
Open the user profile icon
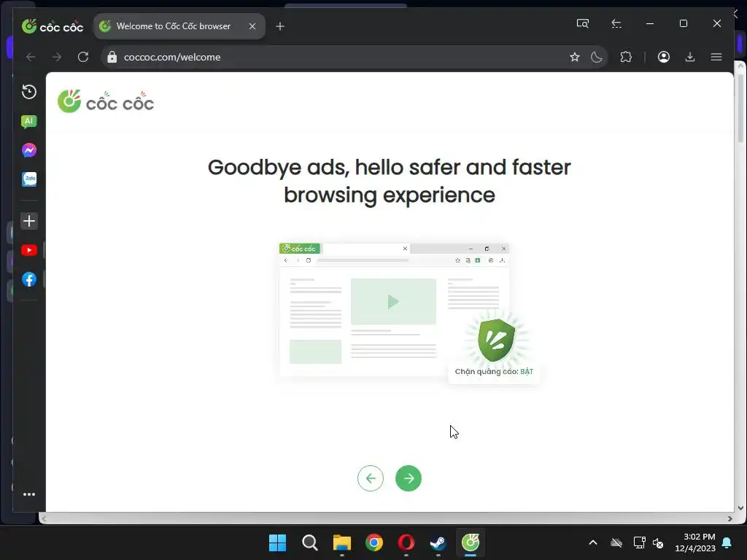664,57
